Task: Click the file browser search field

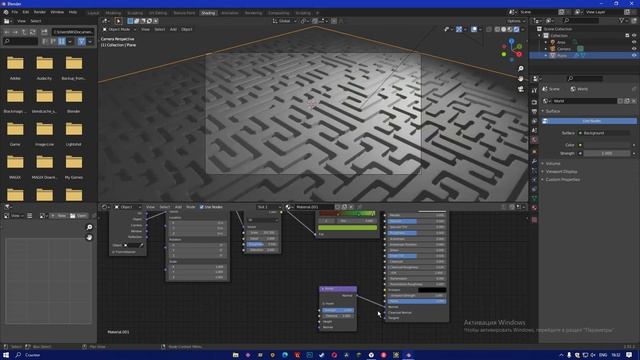Action: [20, 41]
